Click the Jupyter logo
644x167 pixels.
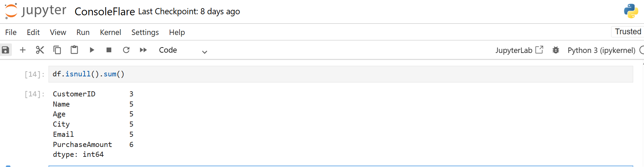36,11
